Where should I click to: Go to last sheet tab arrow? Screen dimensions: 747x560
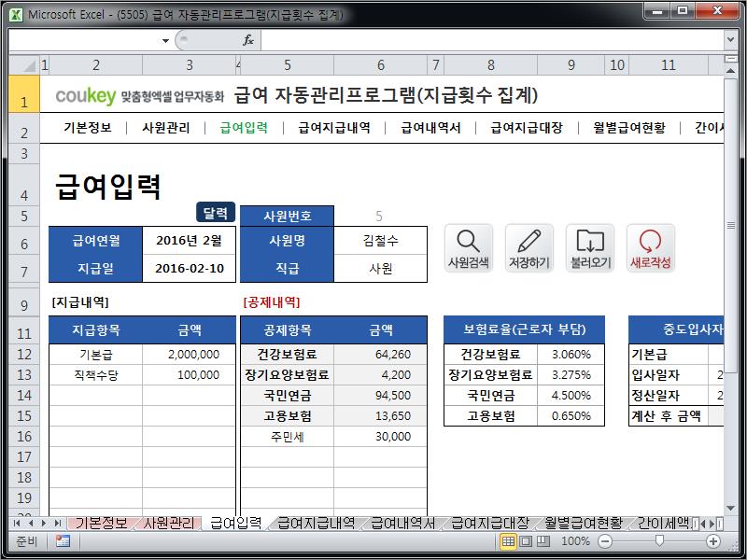click(58, 524)
